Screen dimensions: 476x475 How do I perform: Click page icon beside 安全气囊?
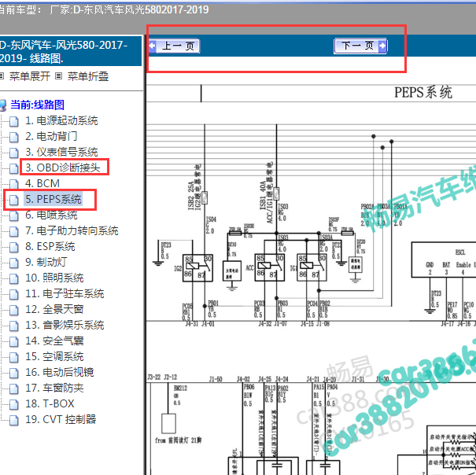(x=13, y=342)
